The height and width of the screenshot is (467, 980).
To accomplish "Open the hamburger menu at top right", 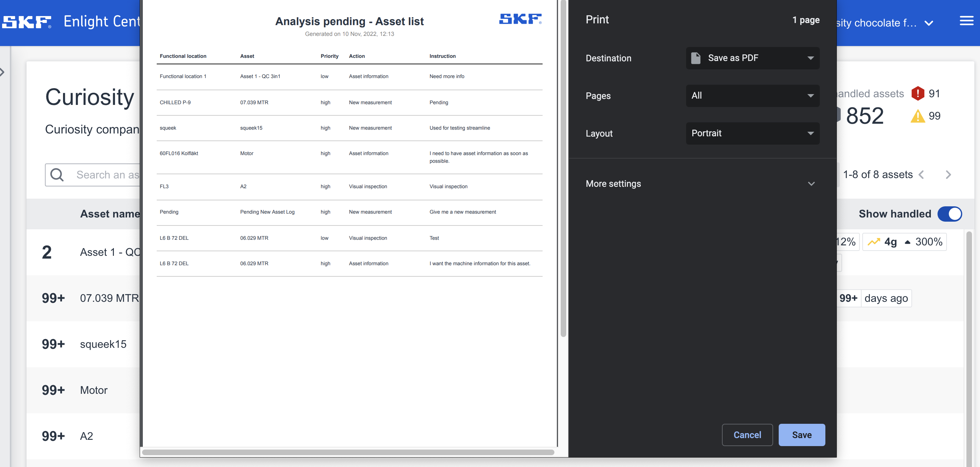I will tap(967, 21).
